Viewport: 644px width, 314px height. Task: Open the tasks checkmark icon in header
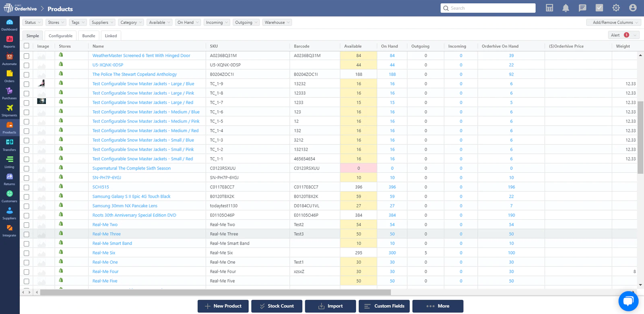click(x=599, y=8)
